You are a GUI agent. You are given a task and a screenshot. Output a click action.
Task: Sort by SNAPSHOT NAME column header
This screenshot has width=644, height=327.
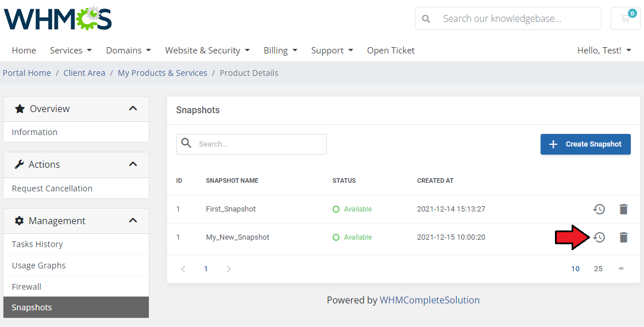[232, 180]
